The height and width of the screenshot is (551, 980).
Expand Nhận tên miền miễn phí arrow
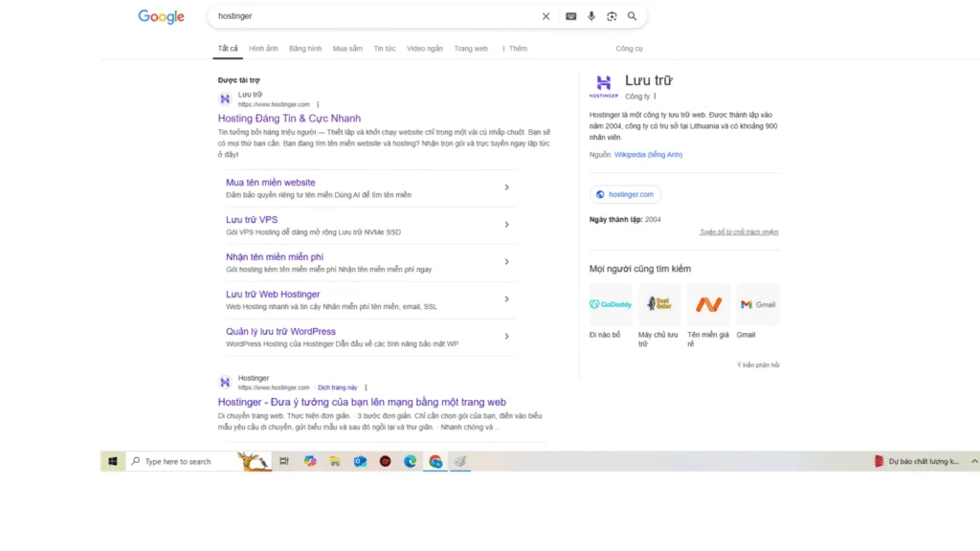pyautogui.click(x=507, y=262)
